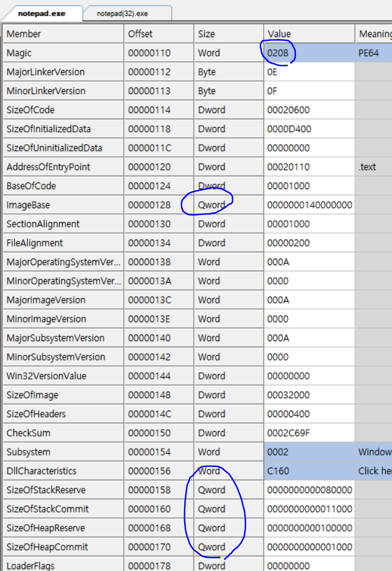Select the FileAlignment member cell
The height and width of the screenshot is (571, 392).
[x=63, y=243]
